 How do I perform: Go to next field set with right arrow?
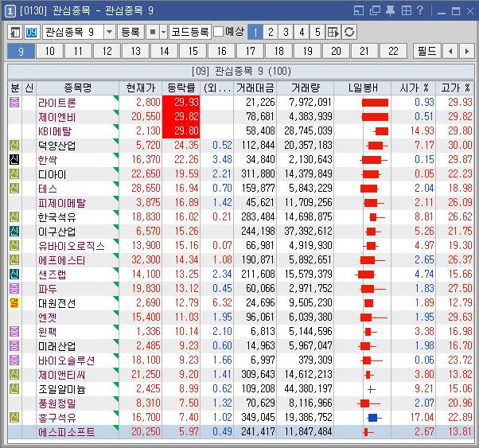(x=466, y=51)
